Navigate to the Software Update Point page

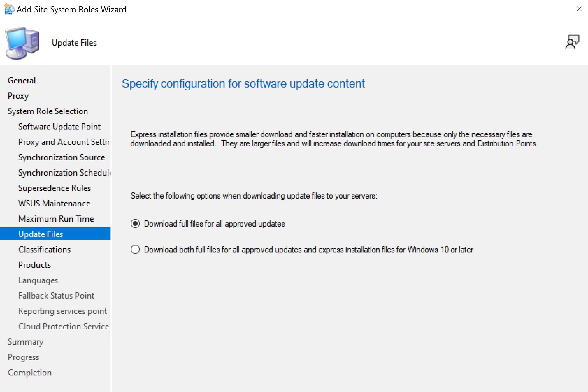(59, 127)
